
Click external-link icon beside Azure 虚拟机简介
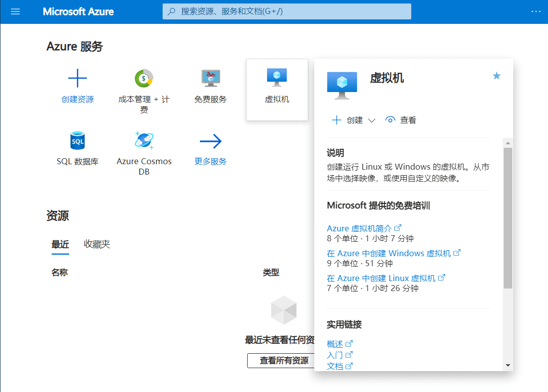pyautogui.click(x=398, y=228)
